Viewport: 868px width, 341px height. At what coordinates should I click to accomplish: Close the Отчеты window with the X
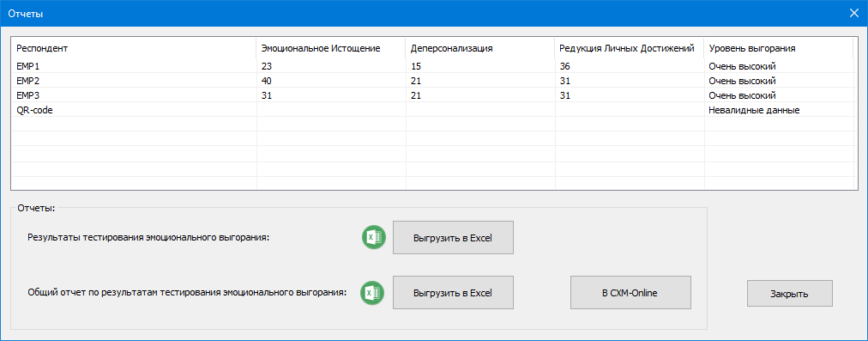coord(854,14)
